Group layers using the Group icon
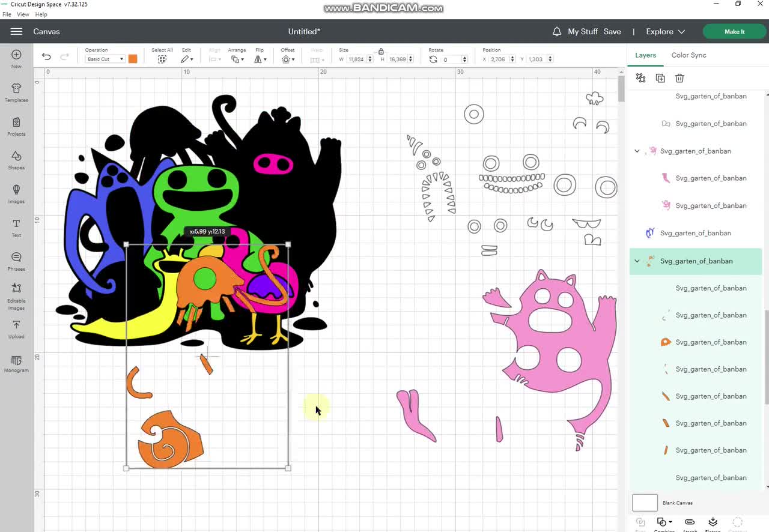This screenshot has height=532, width=769. pyautogui.click(x=641, y=78)
